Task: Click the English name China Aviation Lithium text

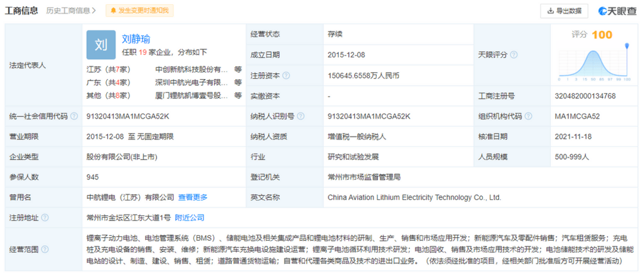Action: 414,197
